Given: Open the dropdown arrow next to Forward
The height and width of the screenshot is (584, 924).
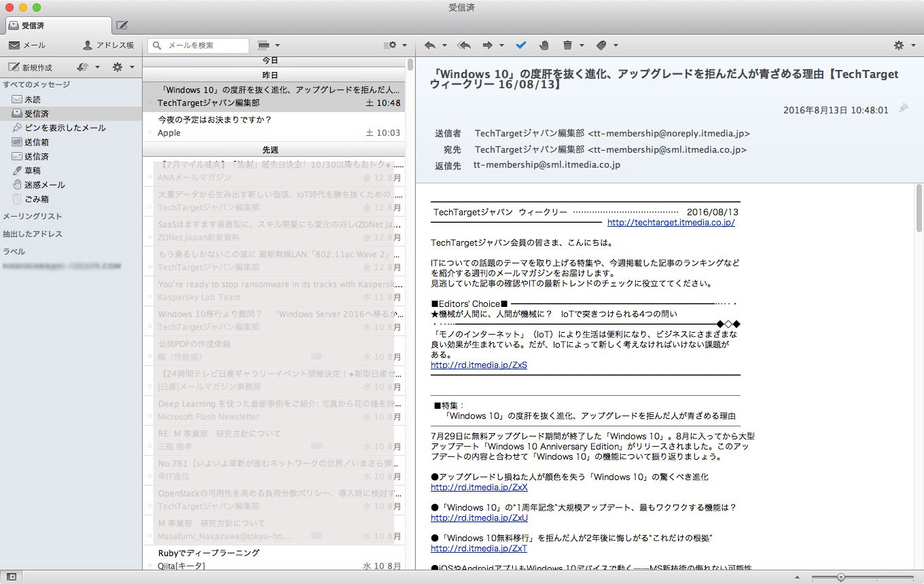Looking at the screenshot, I should click(502, 45).
